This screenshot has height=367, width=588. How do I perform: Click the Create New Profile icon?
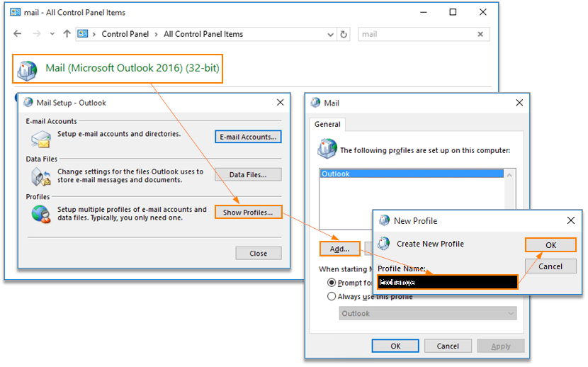pyautogui.click(x=384, y=244)
